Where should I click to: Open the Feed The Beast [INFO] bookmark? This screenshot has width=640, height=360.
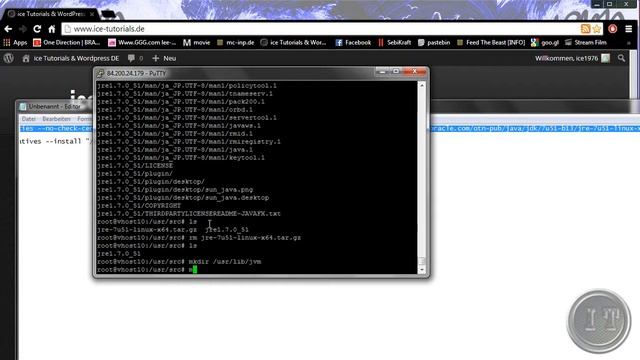(491, 42)
